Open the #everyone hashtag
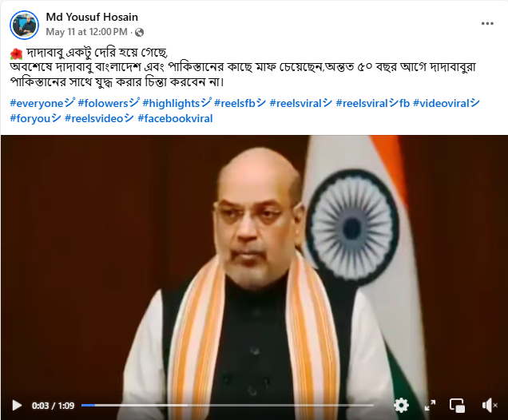 click(x=42, y=103)
